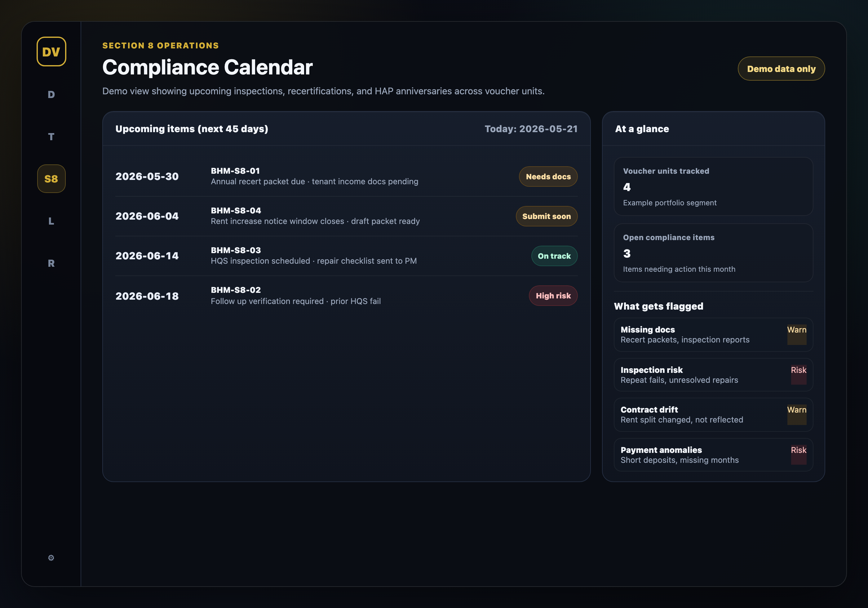Open the D sidebar section
Viewport: 868px width, 608px height.
tap(51, 94)
